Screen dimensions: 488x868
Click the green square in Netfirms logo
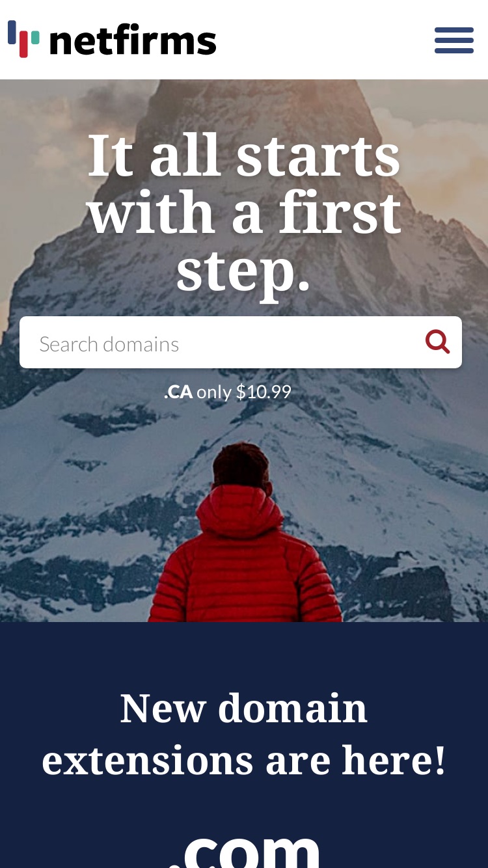pyautogui.click(x=35, y=36)
